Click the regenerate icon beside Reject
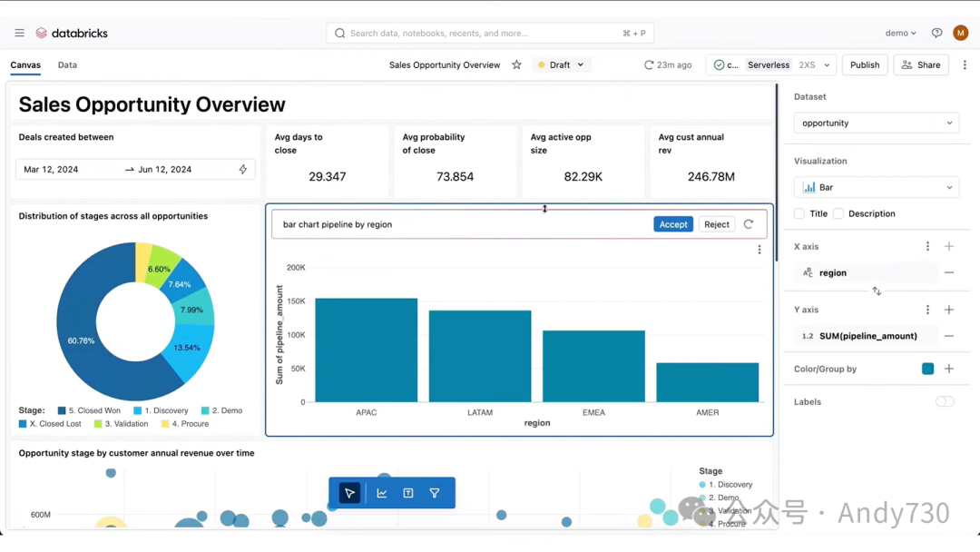This screenshot has width=980, height=552. 749,224
